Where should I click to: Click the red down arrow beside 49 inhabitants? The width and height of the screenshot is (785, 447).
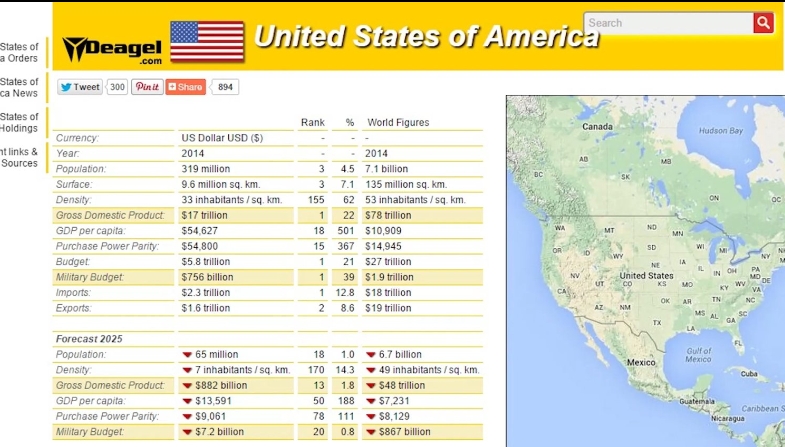[x=370, y=370]
